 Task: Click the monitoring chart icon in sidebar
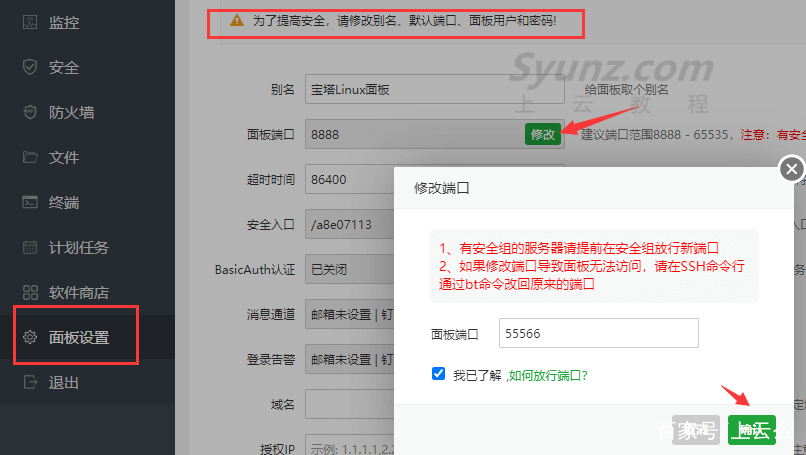click(30, 22)
